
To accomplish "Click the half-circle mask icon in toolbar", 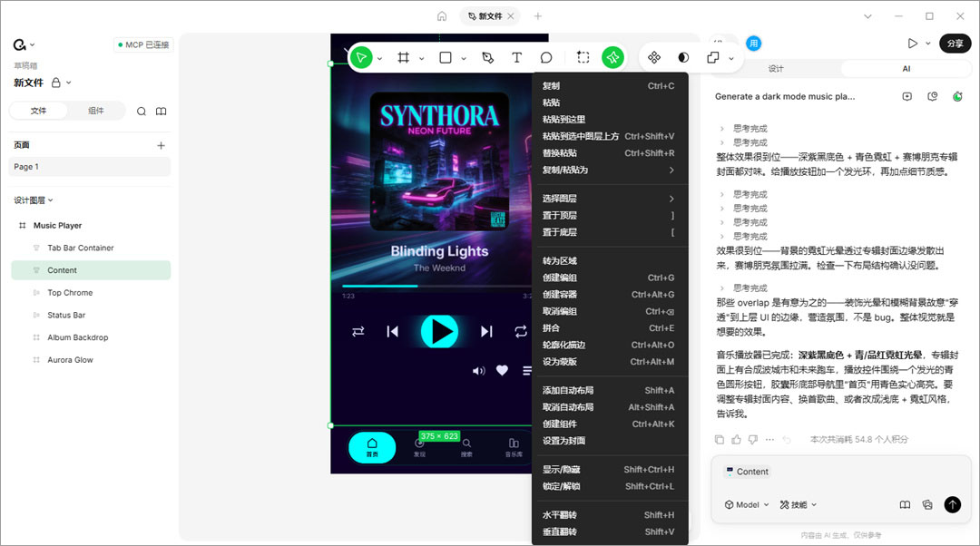I will pos(683,57).
